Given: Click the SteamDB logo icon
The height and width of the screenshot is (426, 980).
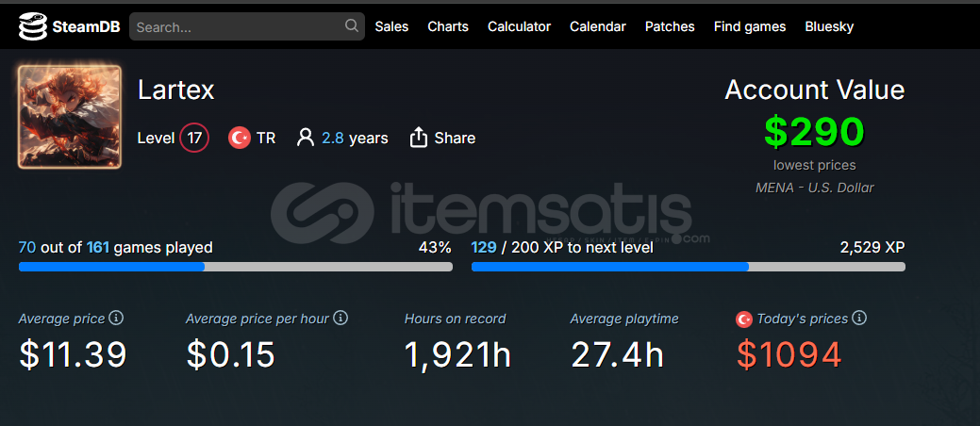Looking at the screenshot, I should click(x=33, y=26).
